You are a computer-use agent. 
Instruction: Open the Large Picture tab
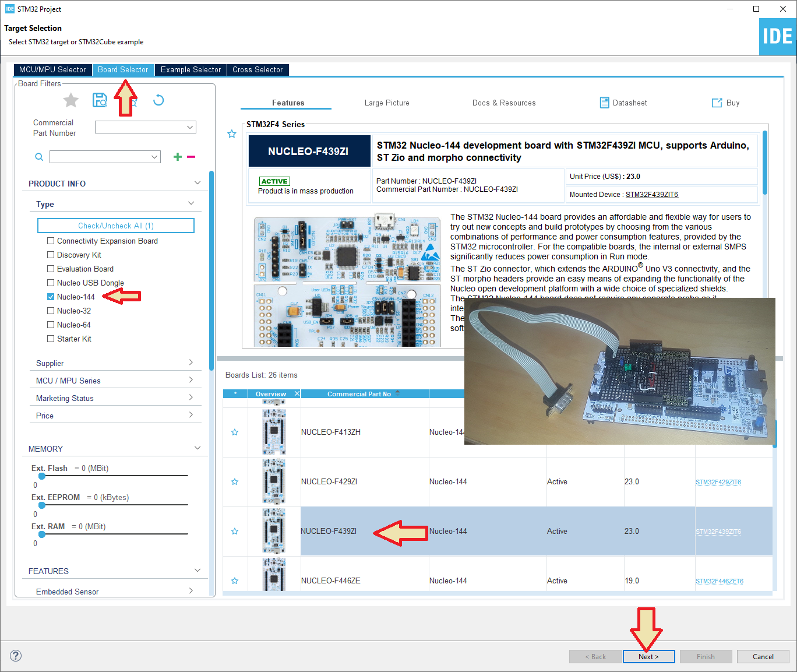click(387, 103)
